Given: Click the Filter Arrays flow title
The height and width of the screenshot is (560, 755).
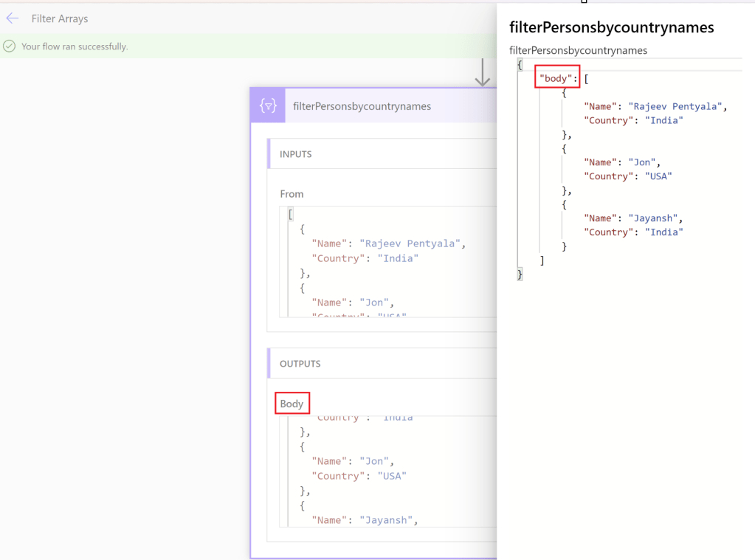Looking at the screenshot, I should click(60, 18).
